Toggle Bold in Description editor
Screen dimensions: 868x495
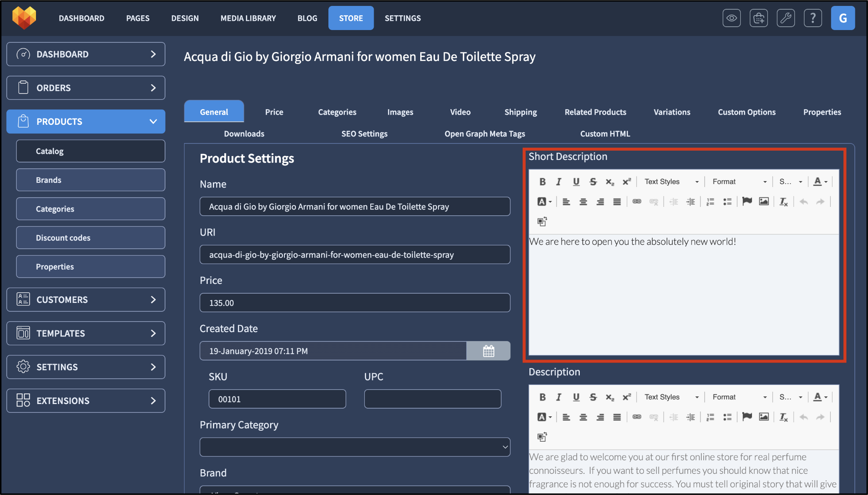pos(542,397)
